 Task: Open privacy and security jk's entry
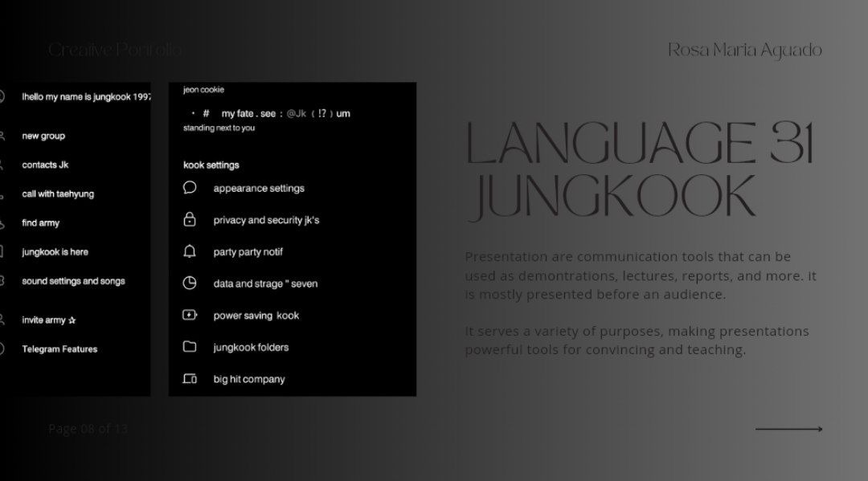266,220
